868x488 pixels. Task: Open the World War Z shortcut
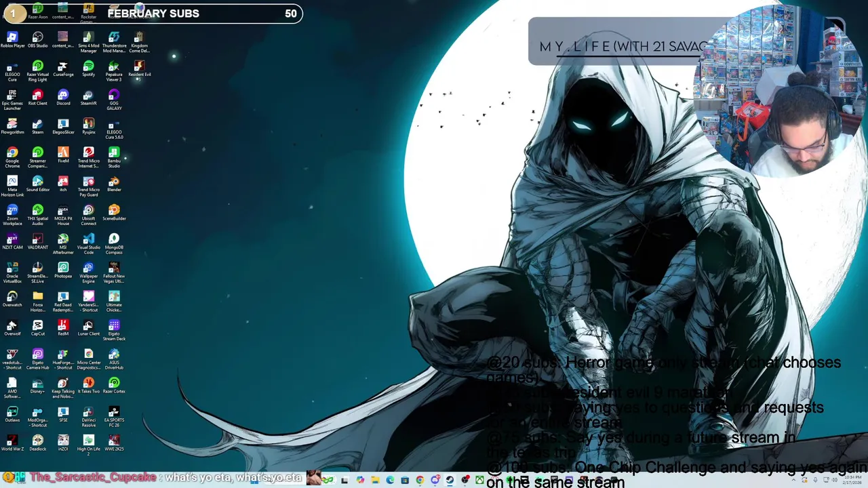[12, 443]
